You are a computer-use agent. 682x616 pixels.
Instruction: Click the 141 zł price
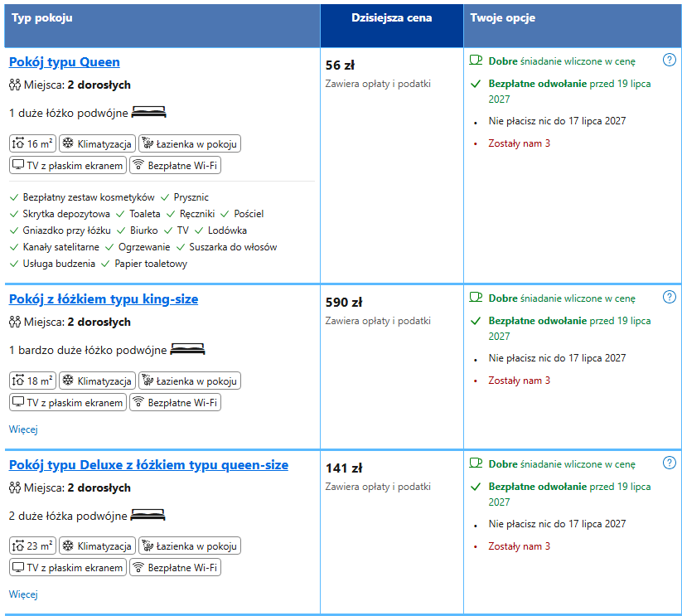click(344, 468)
